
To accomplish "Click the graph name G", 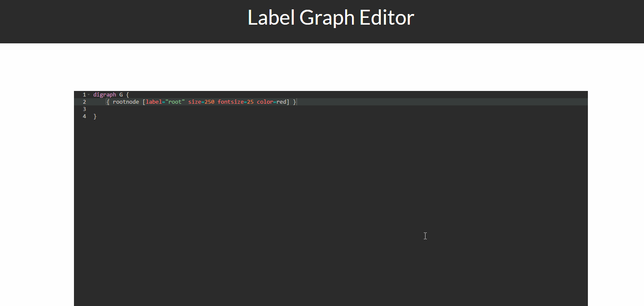I will click(120, 94).
